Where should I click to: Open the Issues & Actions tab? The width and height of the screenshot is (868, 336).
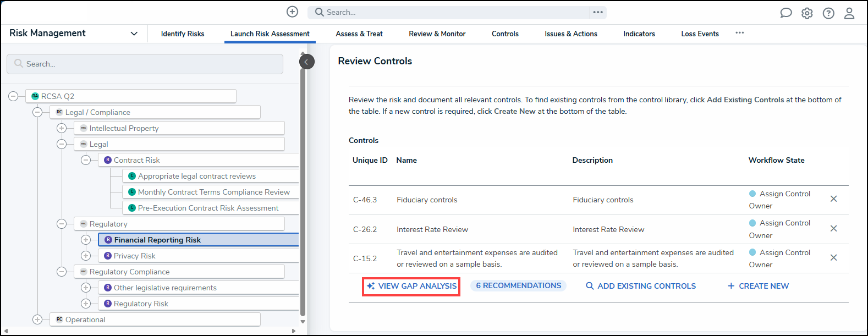(571, 34)
